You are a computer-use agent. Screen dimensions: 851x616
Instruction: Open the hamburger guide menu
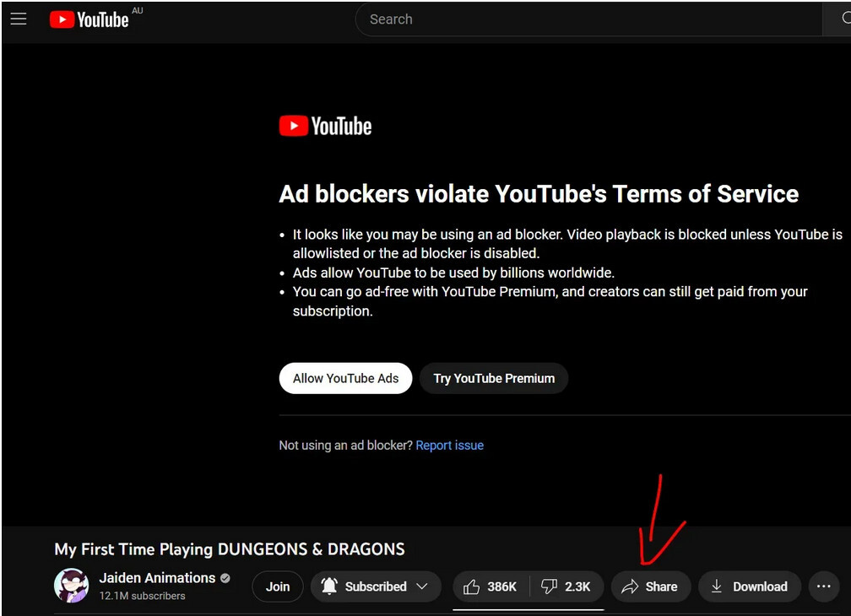pos(19,19)
